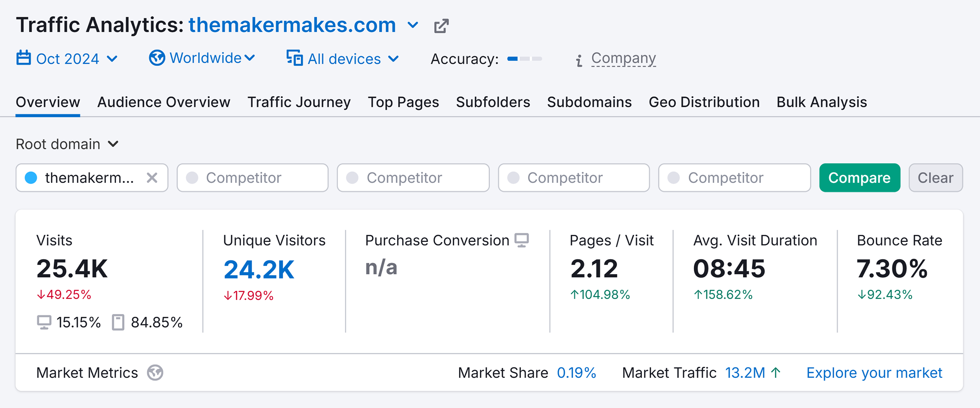Switch to Audience Overview tab
The width and height of the screenshot is (980, 408).
coord(164,102)
